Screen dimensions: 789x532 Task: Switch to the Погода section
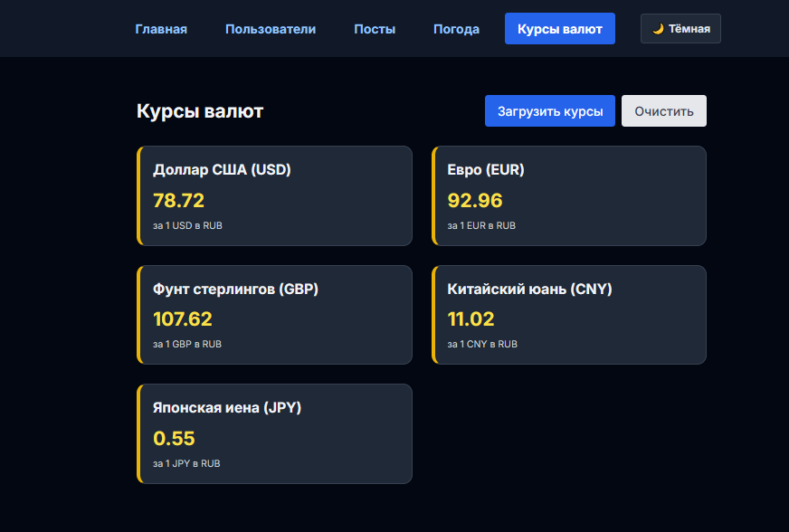tap(456, 28)
